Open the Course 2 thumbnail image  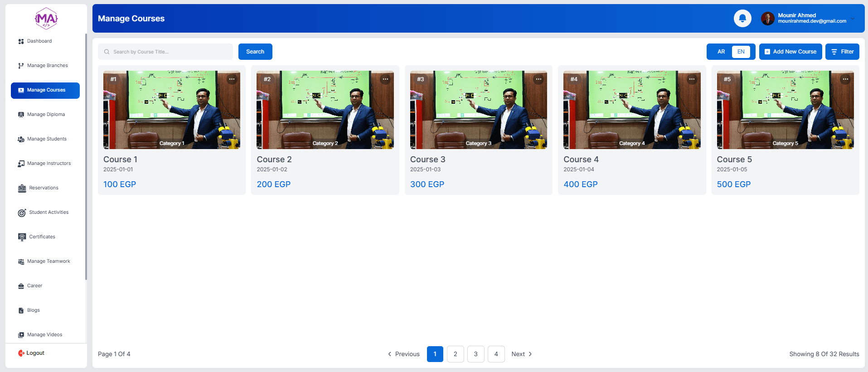(x=325, y=110)
